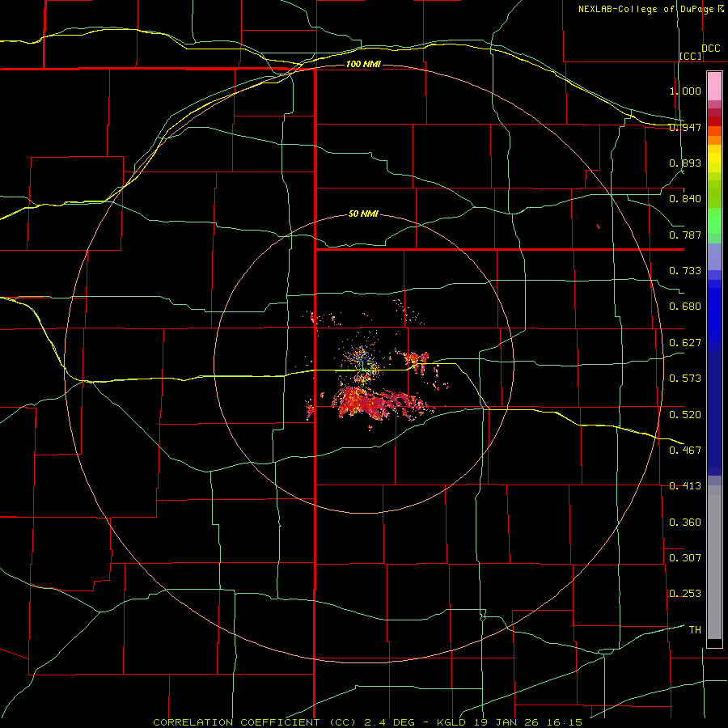Select the 0.680 scale value
Viewport: 728px width, 728px height.
pyautogui.click(x=685, y=307)
